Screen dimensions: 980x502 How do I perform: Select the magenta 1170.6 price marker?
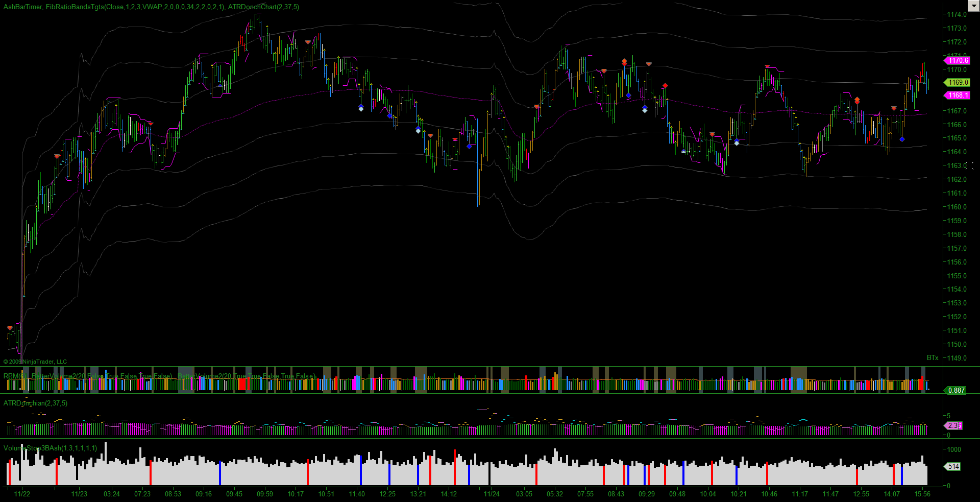pos(957,61)
